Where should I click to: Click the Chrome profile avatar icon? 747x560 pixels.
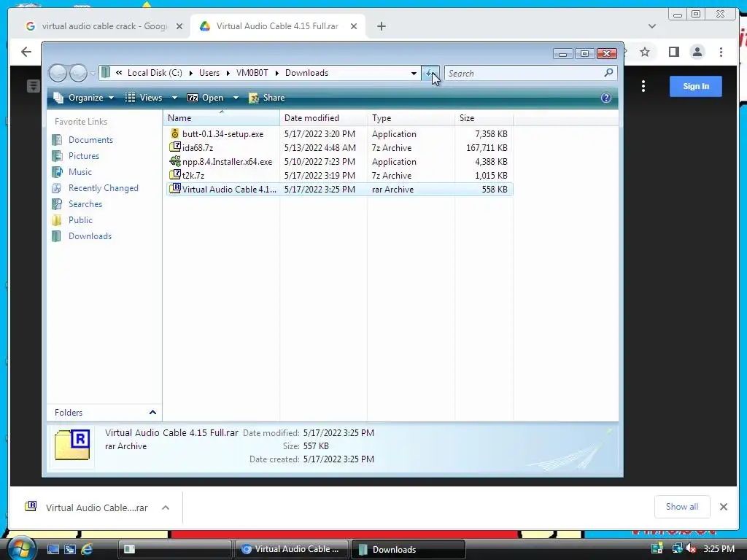tap(697, 52)
